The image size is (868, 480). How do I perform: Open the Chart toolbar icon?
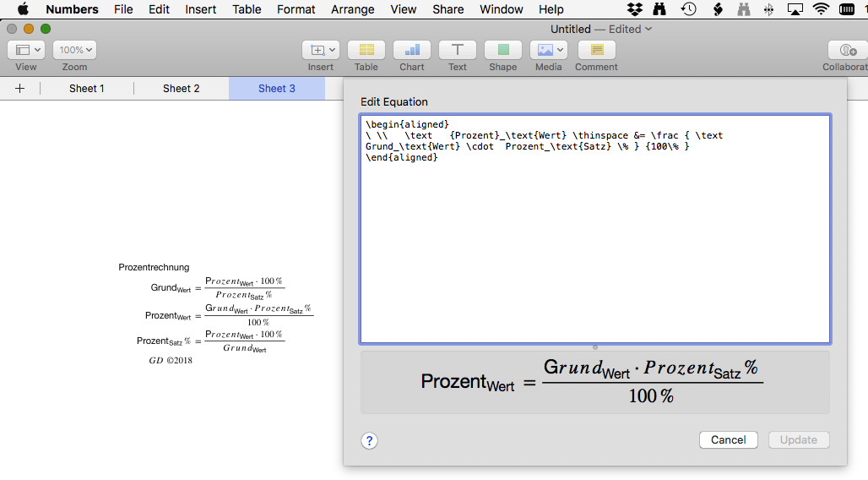(x=411, y=50)
